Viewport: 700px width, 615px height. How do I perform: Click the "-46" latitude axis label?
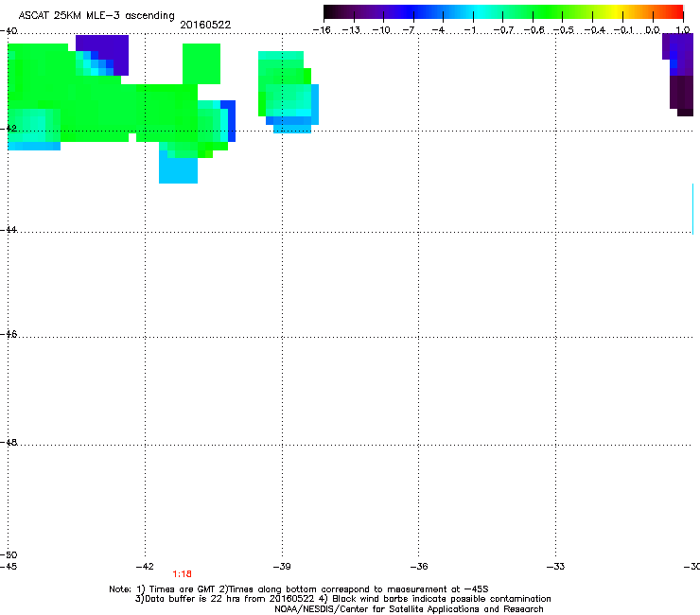click(9, 334)
